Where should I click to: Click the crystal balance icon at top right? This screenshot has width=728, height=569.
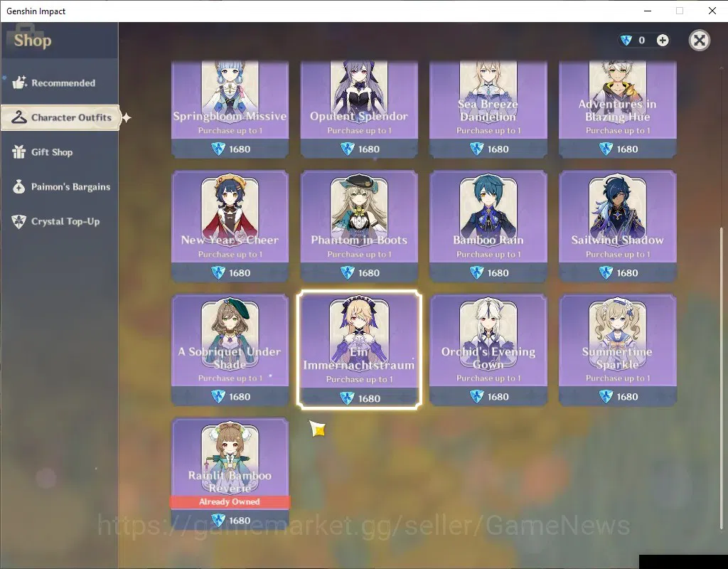(626, 41)
